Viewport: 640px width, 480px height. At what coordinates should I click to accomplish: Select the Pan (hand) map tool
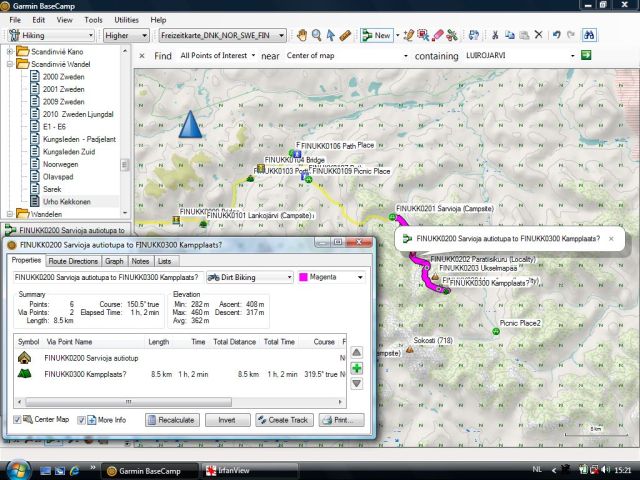301,35
